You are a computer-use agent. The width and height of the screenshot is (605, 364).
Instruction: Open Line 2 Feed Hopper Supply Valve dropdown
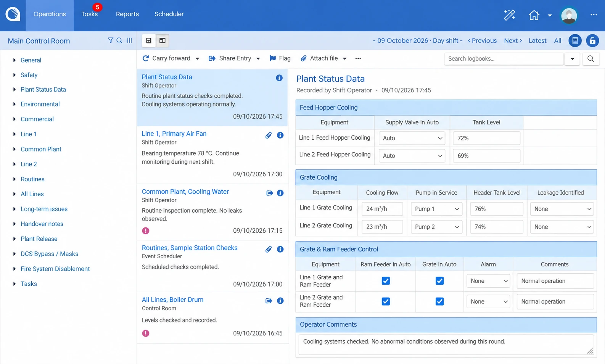click(x=412, y=156)
